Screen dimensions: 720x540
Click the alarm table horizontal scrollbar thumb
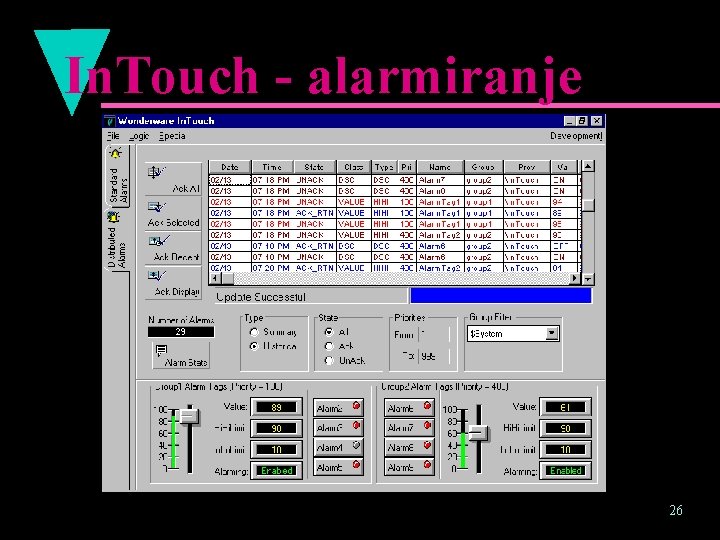pyautogui.click(x=228, y=278)
